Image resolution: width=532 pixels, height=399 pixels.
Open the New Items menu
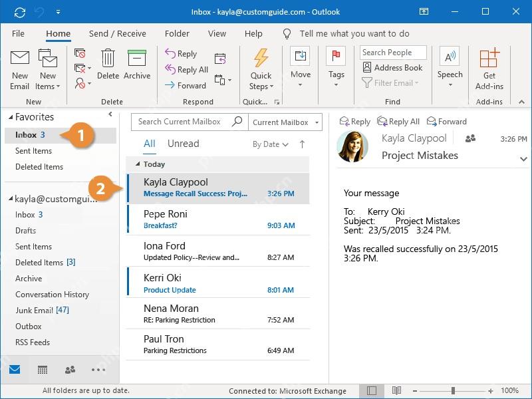(47, 70)
